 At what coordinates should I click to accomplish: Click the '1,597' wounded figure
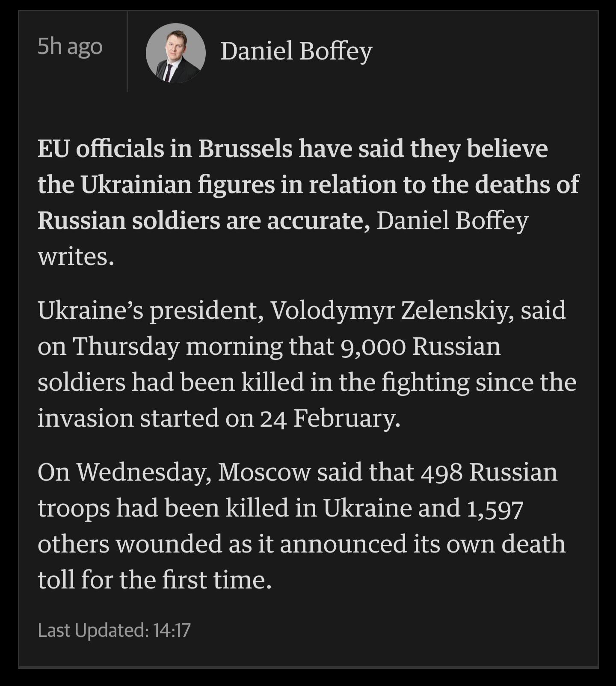(495, 508)
